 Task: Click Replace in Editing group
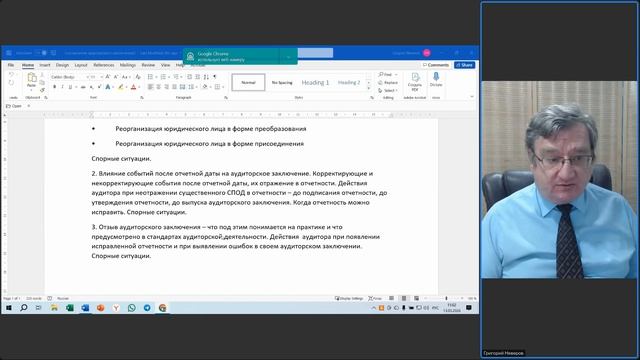388,82
